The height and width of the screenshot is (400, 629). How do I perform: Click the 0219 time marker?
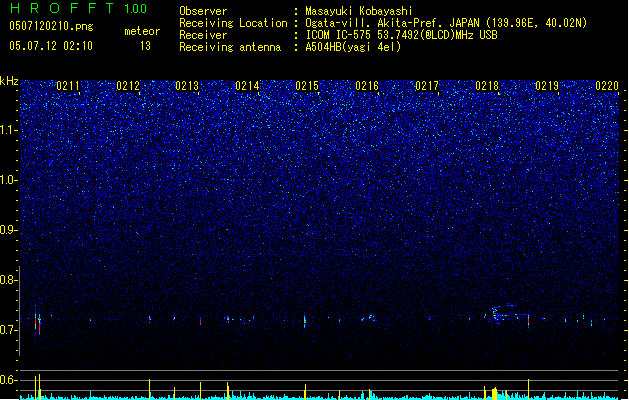click(x=547, y=86)
